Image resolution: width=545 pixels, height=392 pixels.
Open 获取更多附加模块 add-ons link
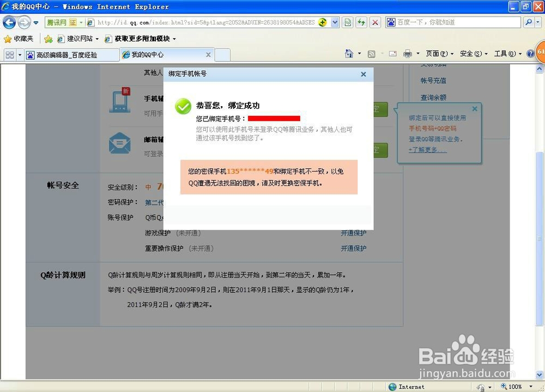140,39
